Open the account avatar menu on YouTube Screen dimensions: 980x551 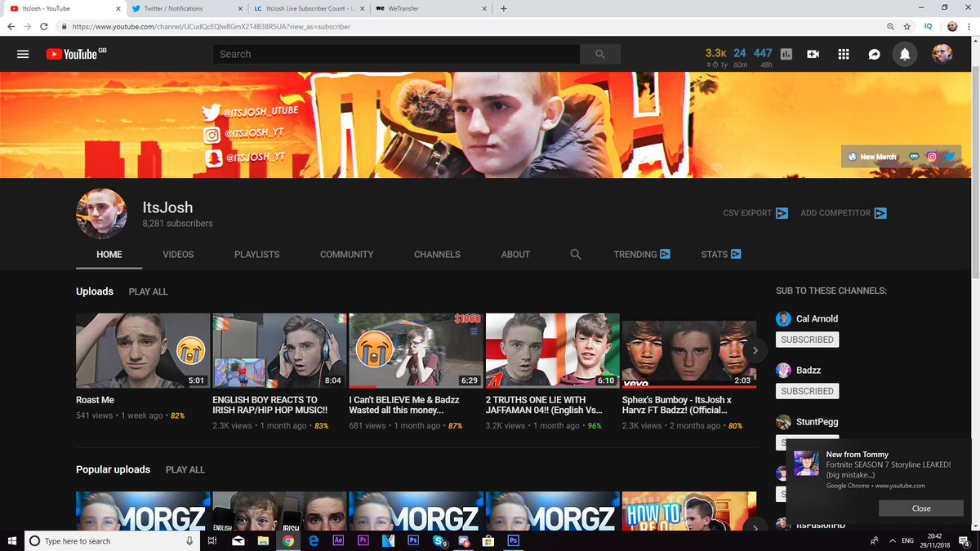(x=942, y=54)
